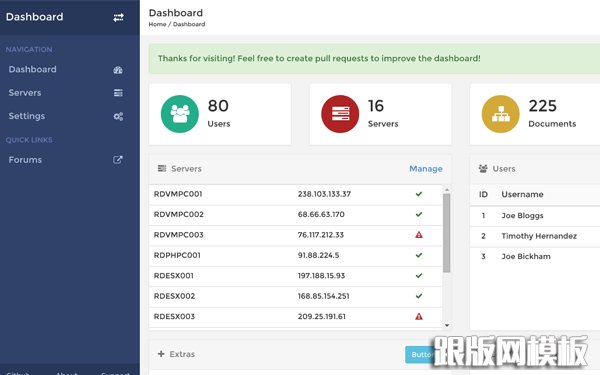Click the green check for RDESX002
600x375 pixels.
point(419,296)
